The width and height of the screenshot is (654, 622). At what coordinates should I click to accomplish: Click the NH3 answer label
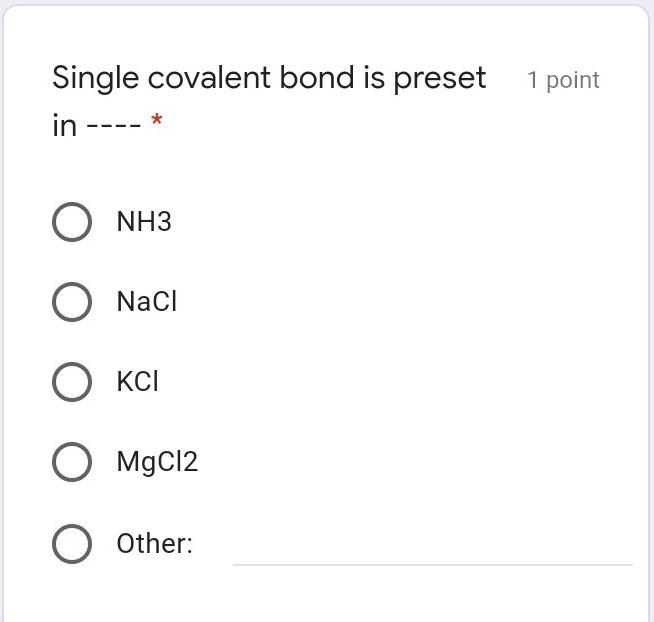click(x=144, y=222)
